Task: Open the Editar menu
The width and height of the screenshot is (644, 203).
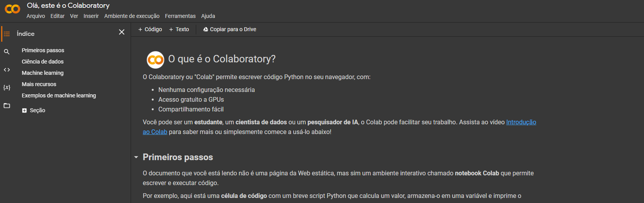Action: [x=57, y=16]
